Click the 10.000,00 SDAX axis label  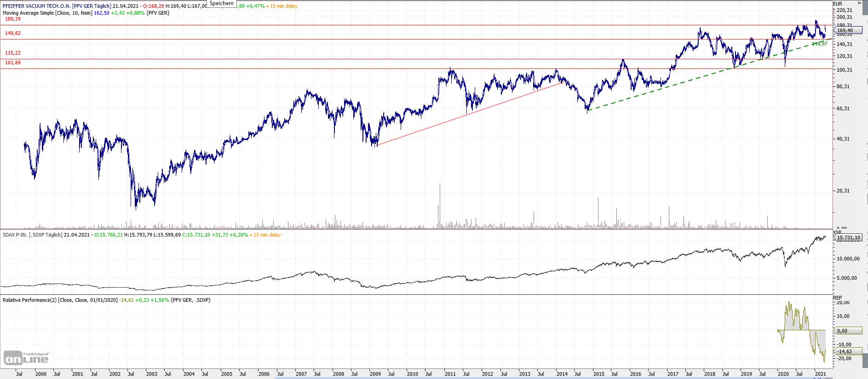[848, 259]
